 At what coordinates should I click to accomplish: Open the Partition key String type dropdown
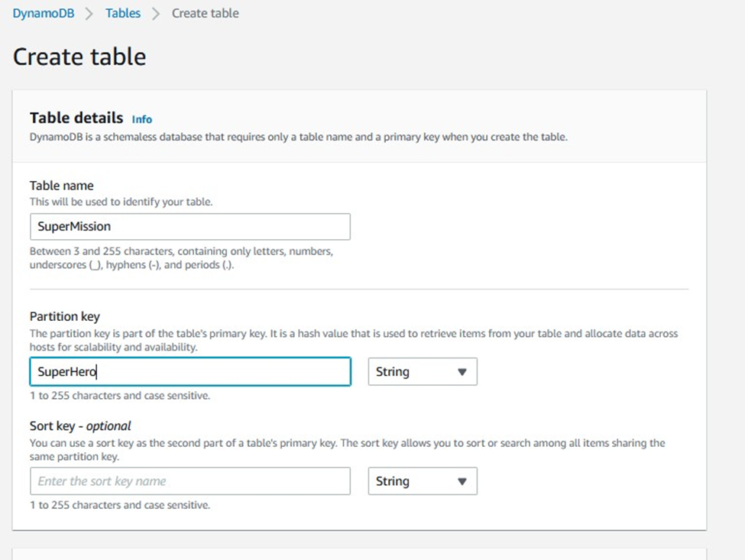click(x=423, y=371)
